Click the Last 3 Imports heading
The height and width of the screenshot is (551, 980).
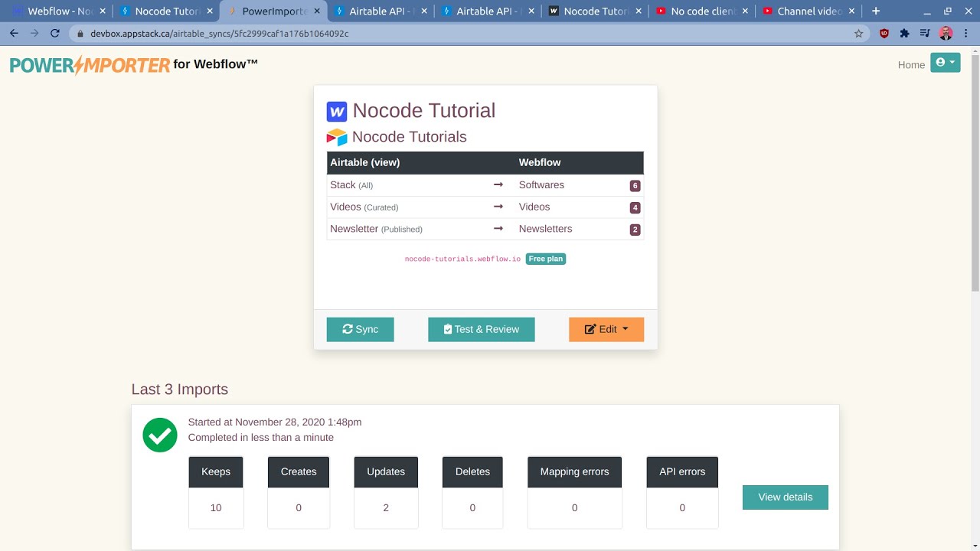180,390
